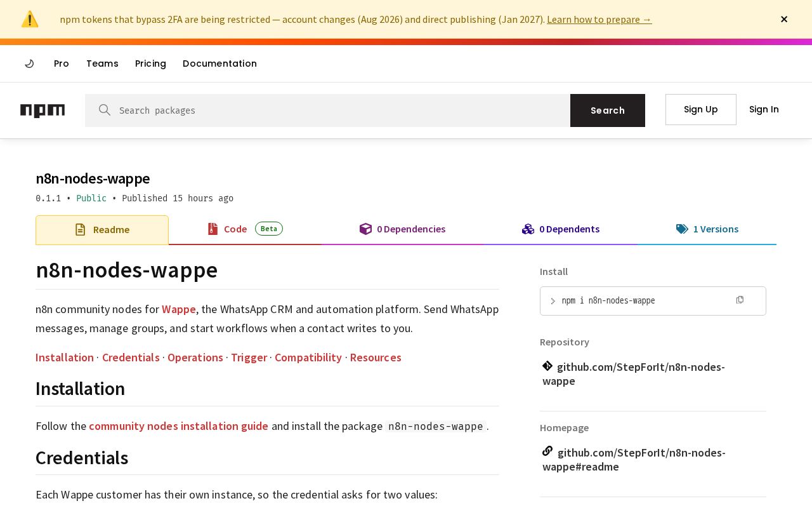
Task: Jump to the Installation anchor link
Action: pyautogui.click(x=65, y=358)
